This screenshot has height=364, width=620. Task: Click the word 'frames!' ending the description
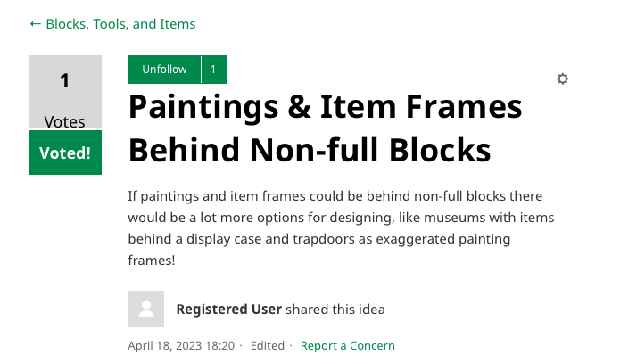[152, 261]
